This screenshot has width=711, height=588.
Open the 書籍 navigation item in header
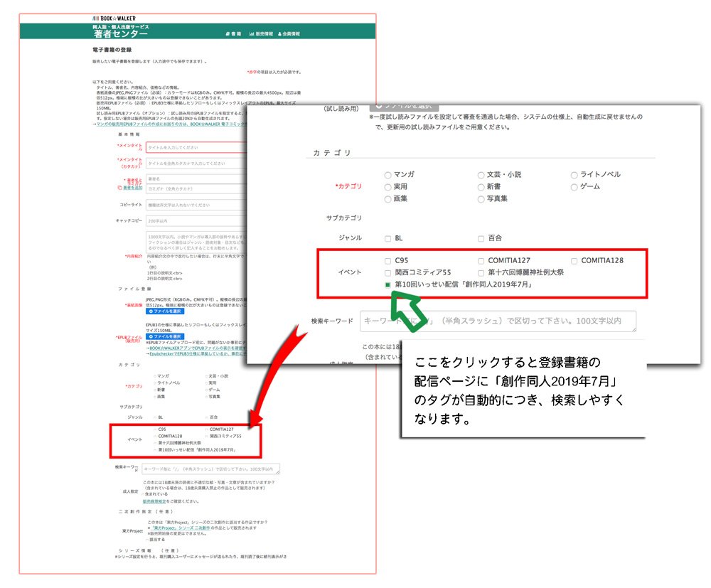click(x=233, y=34)
